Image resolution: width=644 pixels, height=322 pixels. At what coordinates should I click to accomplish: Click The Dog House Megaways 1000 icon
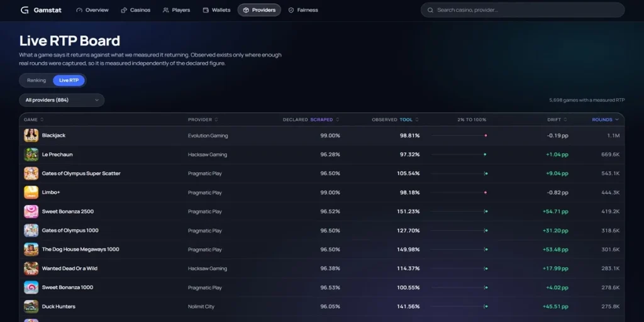coord(31,249)
